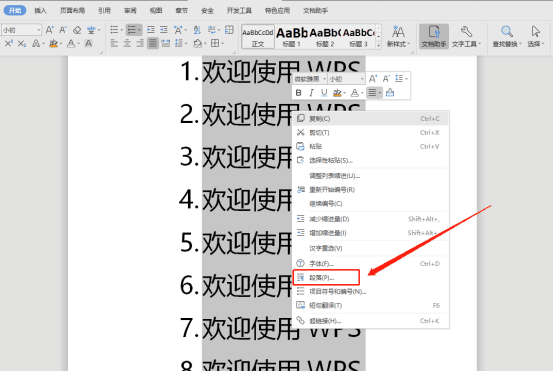554x372 pixels.
Task: Open 新样式 new style button
Action: click(x=398, y=36)
